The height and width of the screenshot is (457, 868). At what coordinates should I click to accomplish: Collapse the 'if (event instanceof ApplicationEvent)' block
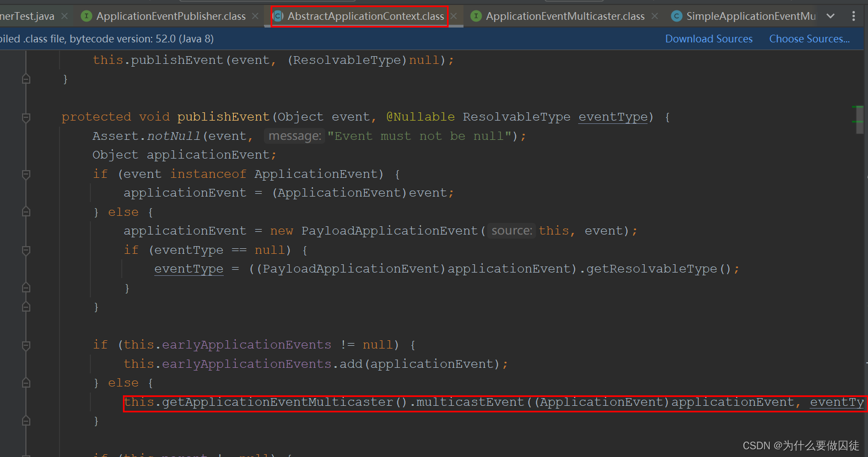pyautogui.click(x=26, y=175)
